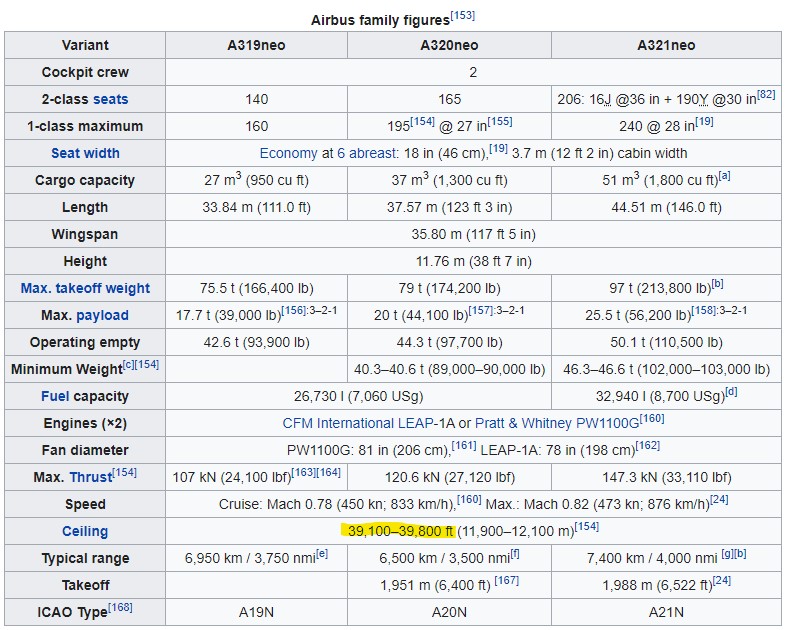Click the highlighted '39,100–39,800 ft' ceiling value
The image size is (788, 630).
(x=401, y=532)
